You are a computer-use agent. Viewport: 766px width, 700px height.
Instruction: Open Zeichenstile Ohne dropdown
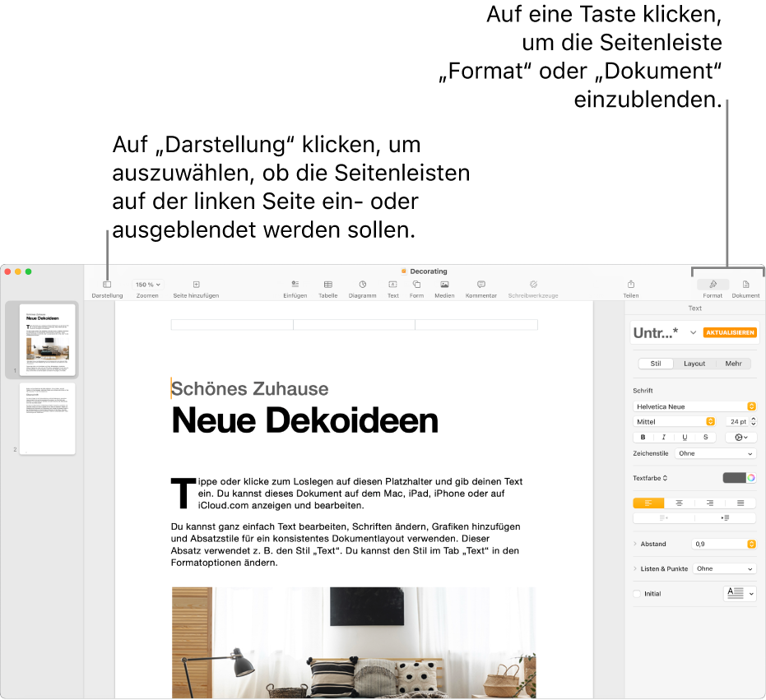pyautogui.click(x=715, y=453)
